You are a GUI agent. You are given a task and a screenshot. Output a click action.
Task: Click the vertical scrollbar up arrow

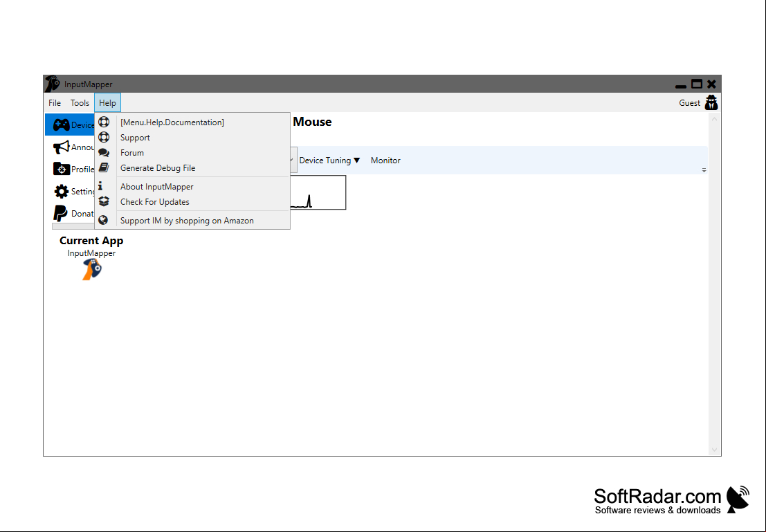(714, 119)
